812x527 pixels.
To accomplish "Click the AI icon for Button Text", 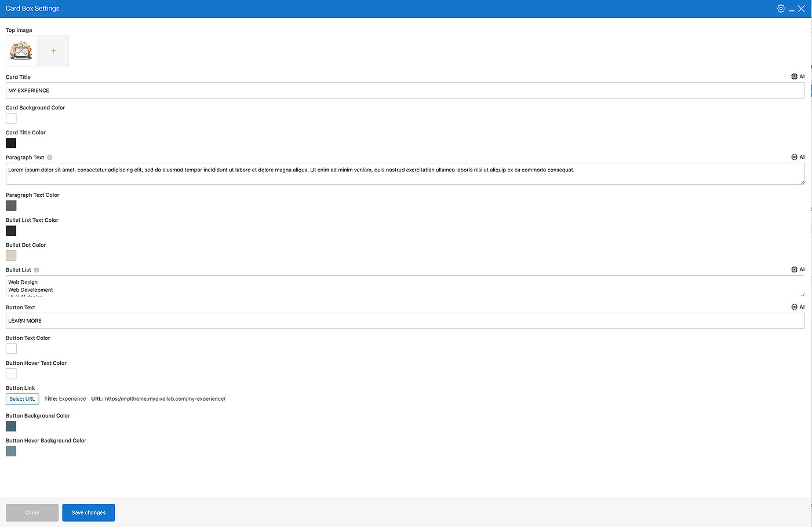I will 798,307.
